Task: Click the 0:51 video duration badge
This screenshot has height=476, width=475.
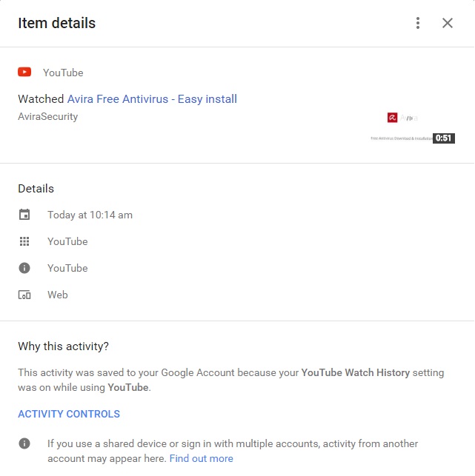Action: [x=443, y=138]
